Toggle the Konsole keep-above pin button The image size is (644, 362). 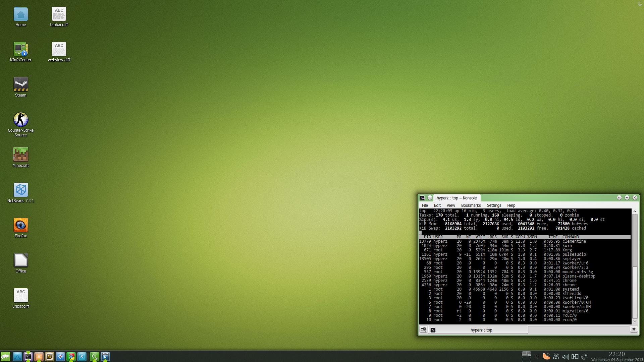pyautogui.click(x=430, y=198)
